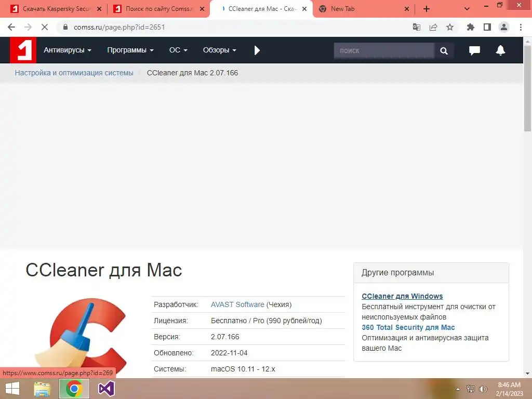Click the Comss red logo icon

23,50
